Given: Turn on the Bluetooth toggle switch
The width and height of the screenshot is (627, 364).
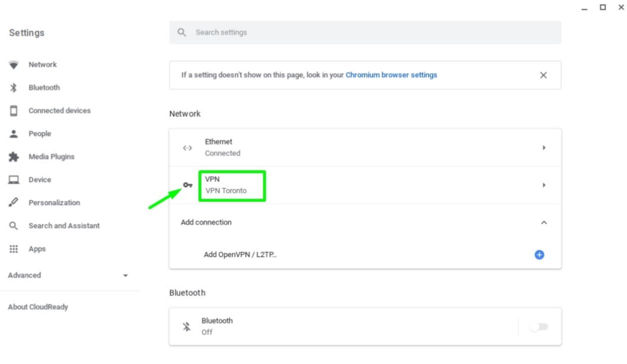Looking at the screenshot, I should pos(539,327).
